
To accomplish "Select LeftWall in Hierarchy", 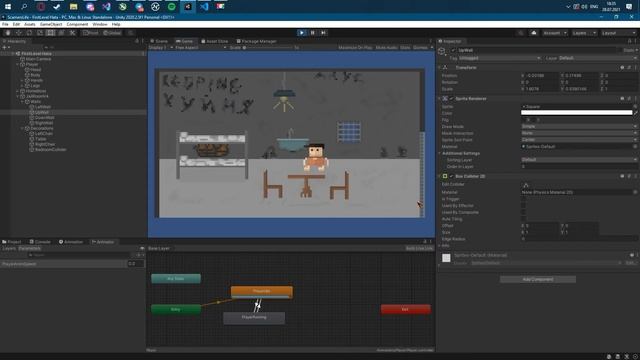I will tap(42, 107).
